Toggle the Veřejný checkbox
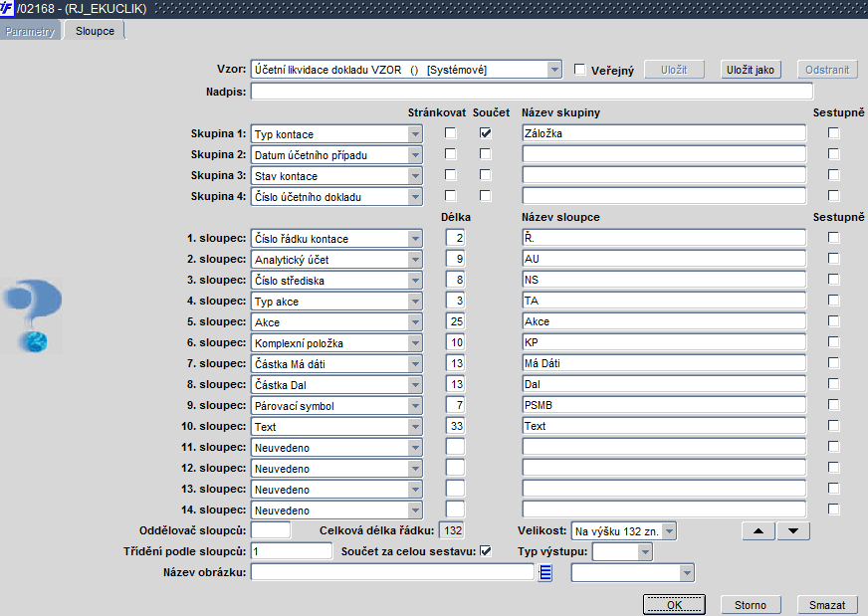The height and width of the screenshot is (616, 868). pyautogui.click(x=579, y=70)
